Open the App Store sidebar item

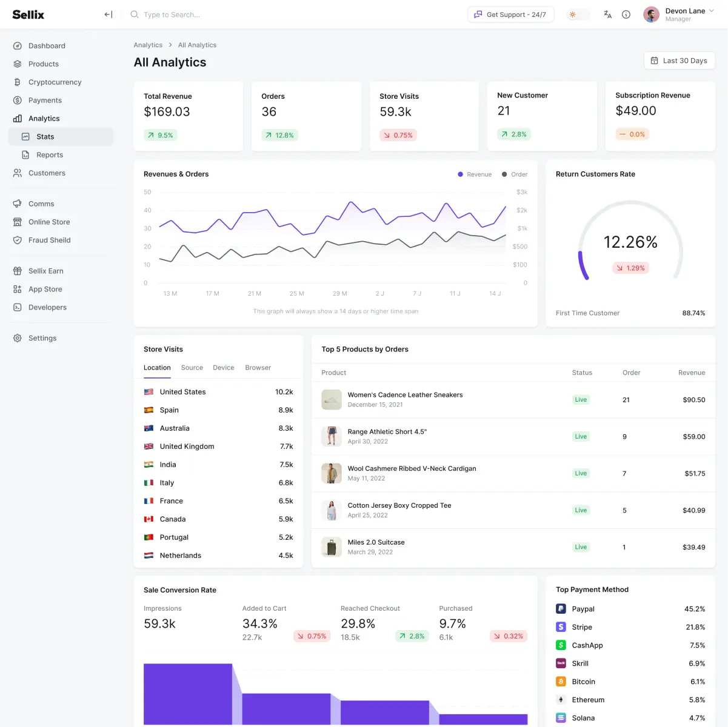45,290
